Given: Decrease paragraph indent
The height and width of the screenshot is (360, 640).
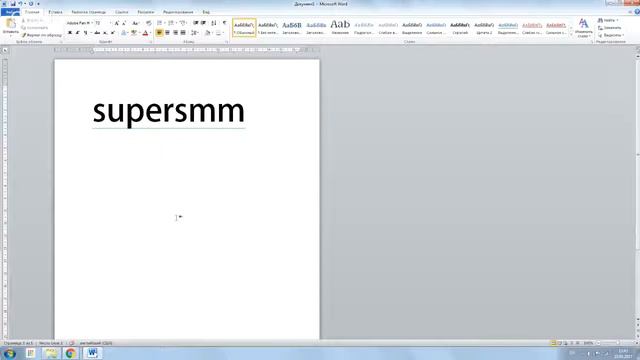Looking at the screenshot, I should click(x=196, y=23).
